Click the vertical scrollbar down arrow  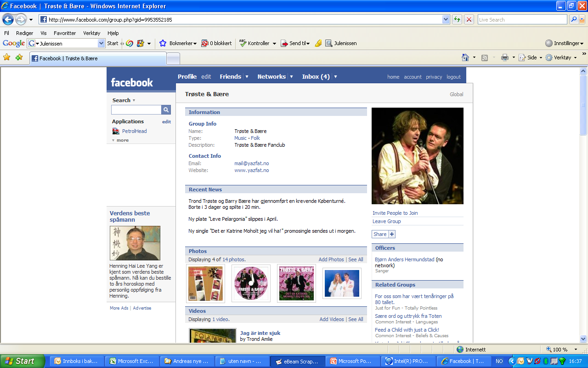[x=583, y=338]
